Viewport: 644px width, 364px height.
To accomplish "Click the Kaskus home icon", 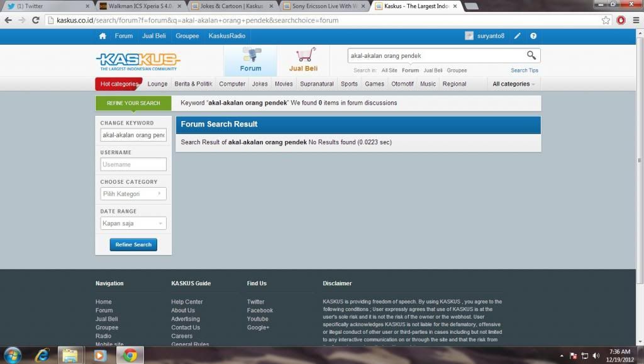I will pyautogui.click(x=103, y=36).
